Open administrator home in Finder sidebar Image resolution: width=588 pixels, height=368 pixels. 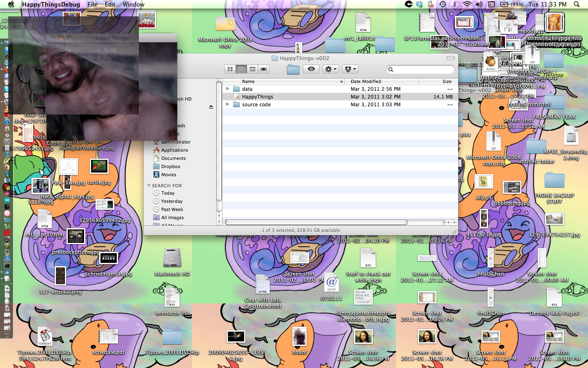pos(176,142)
